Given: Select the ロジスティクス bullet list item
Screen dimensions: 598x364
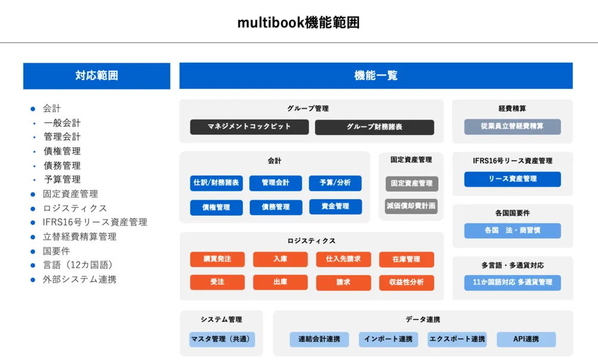Looking at the screenshot, I should pyautogui.click(x=75, y=209).
